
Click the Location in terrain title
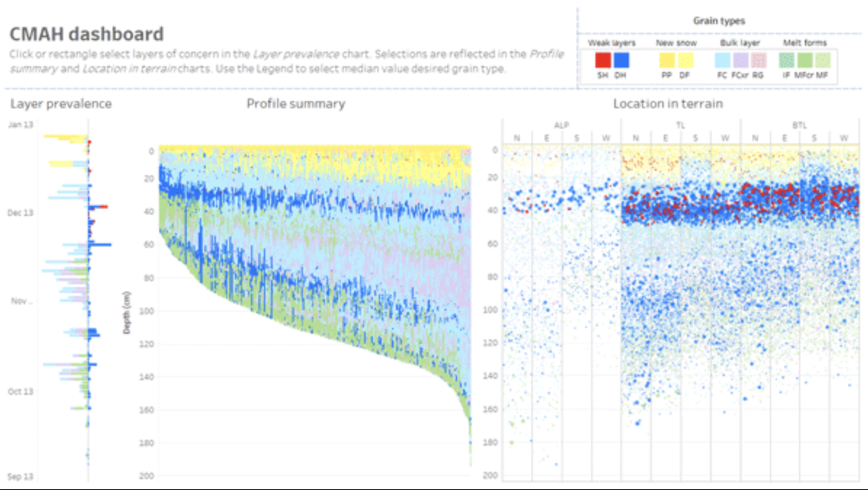pos(668,104)
